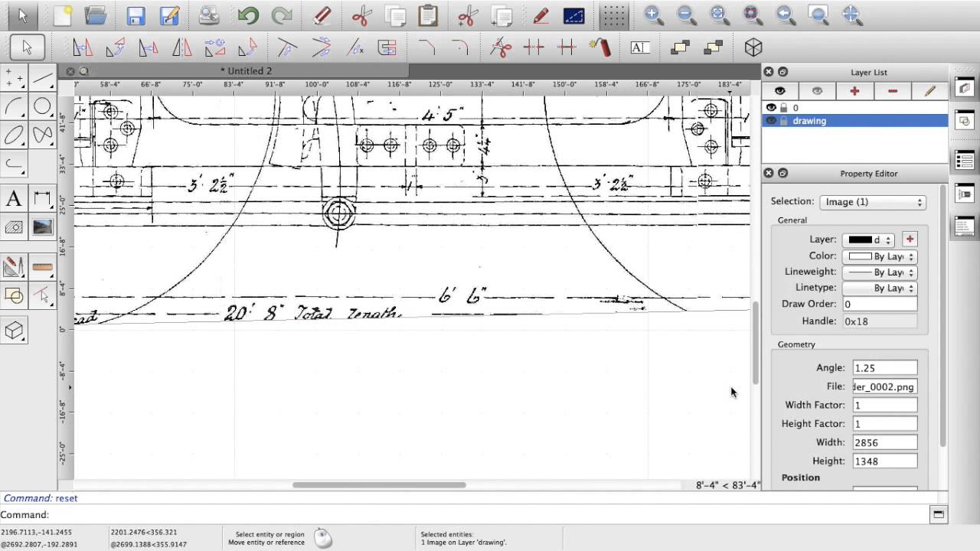Click the bring to front icon
The image size is (980, 551).
680,47
